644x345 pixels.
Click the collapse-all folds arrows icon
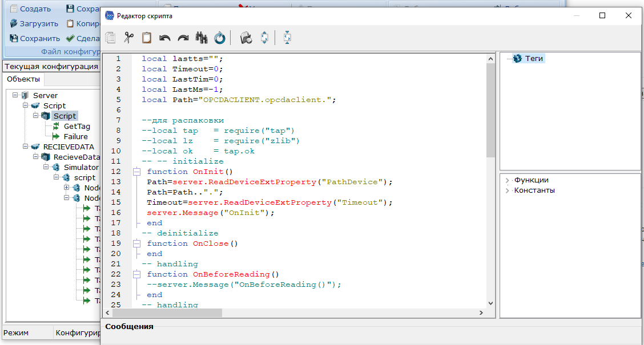(x=287, y=38)
